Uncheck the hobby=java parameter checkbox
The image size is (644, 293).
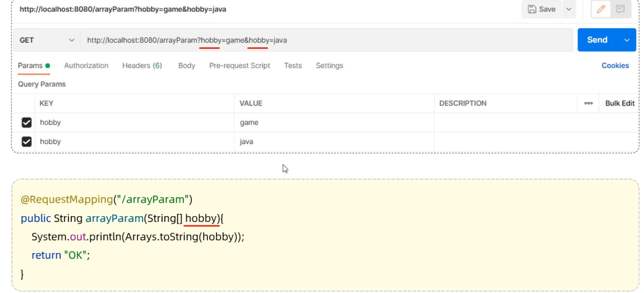(x=27, y=142)
